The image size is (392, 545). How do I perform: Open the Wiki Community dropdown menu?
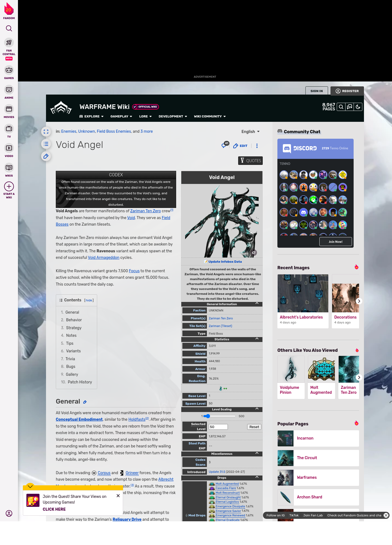210,116
